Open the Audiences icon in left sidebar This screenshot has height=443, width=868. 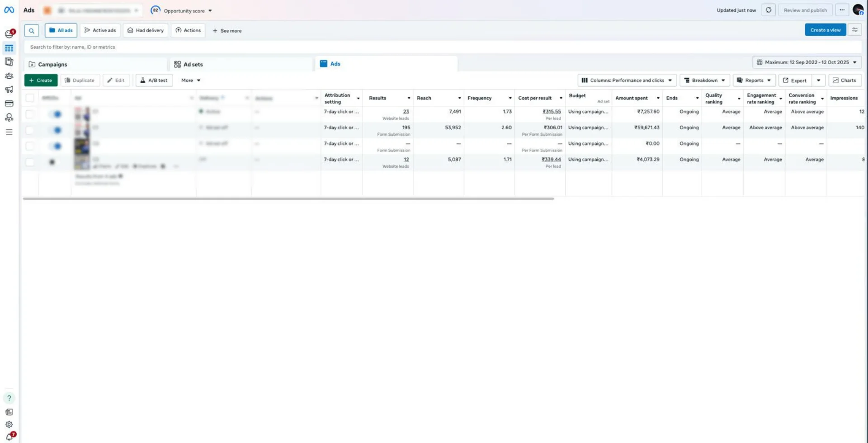tap(9, 76)
